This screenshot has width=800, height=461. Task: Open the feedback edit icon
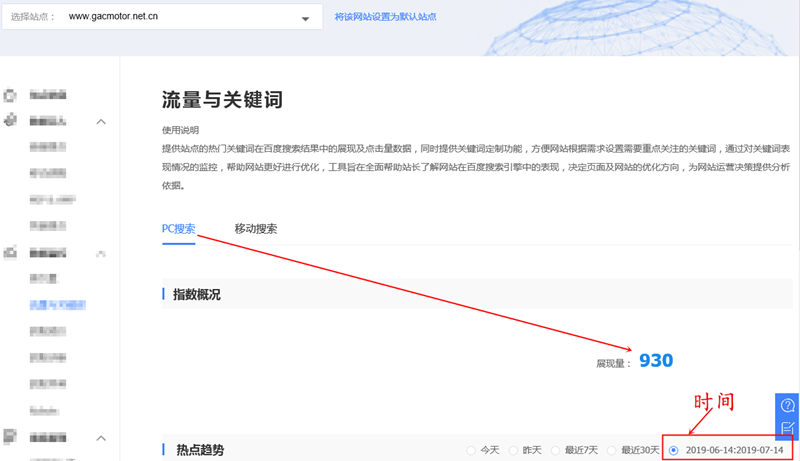[x=787, y=428]
